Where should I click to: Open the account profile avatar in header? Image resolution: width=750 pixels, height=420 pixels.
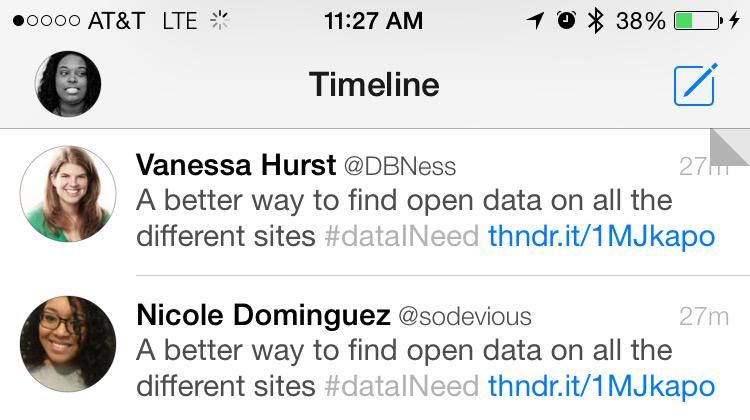coord(68,84)
